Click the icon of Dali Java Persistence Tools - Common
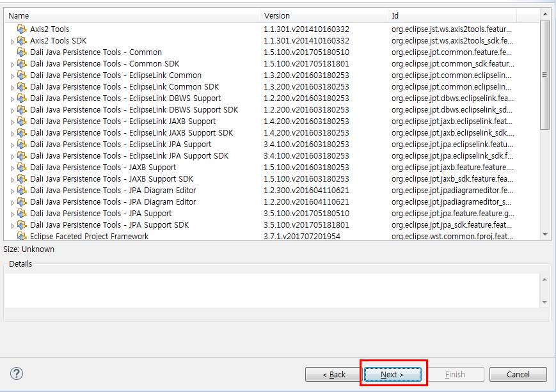This screenshot has width=556, height=392. tap(22, 52)
